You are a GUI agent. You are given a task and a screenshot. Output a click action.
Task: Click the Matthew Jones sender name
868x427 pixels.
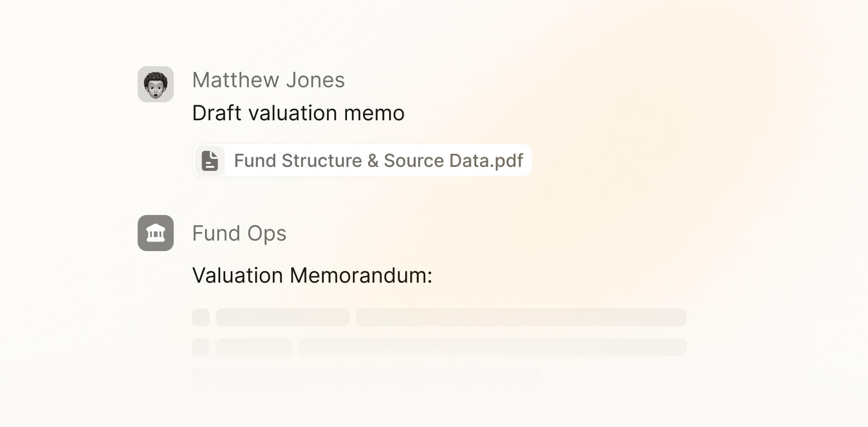tap(268, 80)
